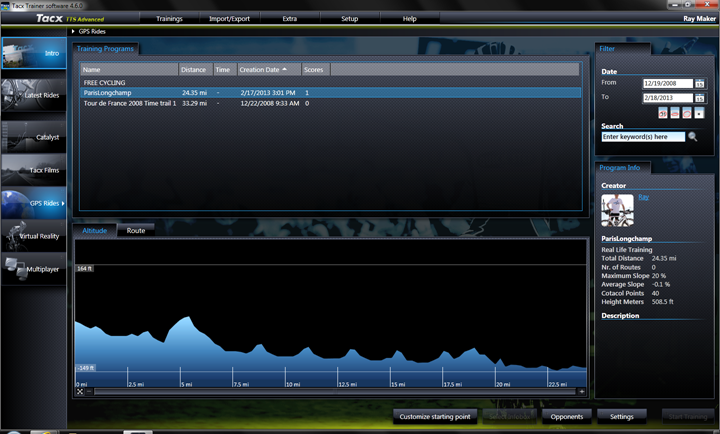Click the To date input field
720x434 pixels.
coord(668,98)
